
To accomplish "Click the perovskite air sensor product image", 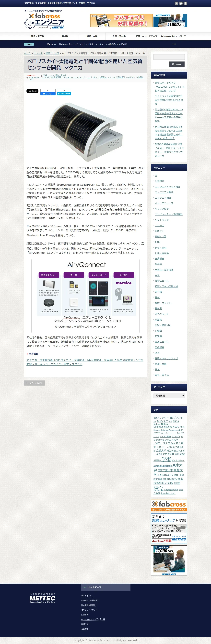I will [85, 132].
